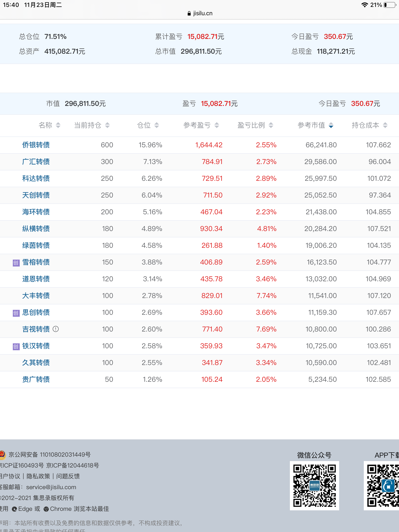Tap the jisilu.cn address bar
The width and height of the screenshot is (399, 532).
point(199,13)
